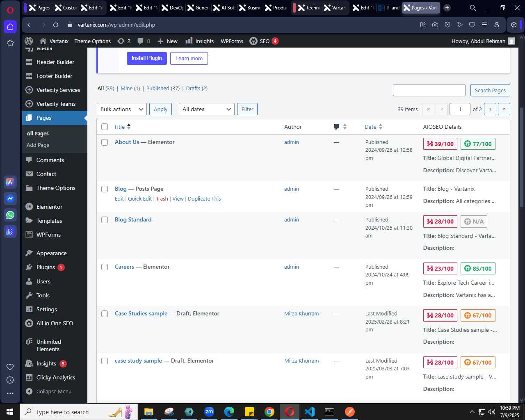Open Messenger in the Opera sidebar
Viewport: 525px width, 420px height.
tap(10, 199)
